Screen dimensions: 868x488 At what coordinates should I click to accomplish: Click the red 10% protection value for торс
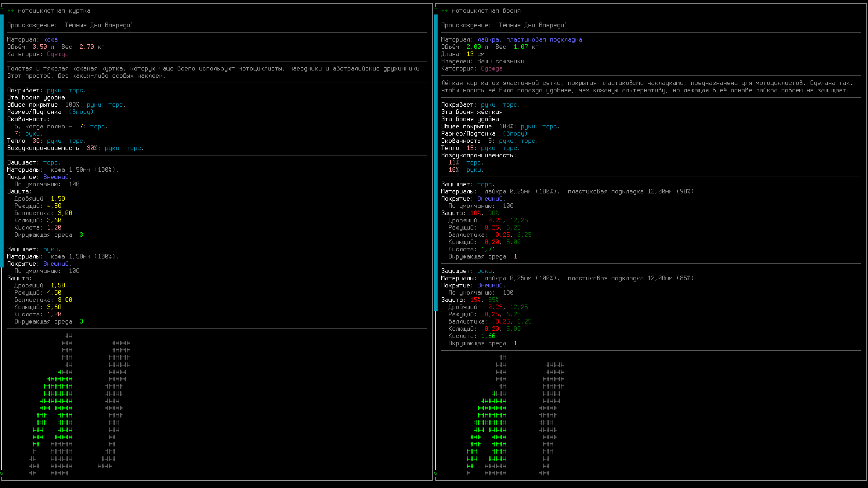click(x=475, y=213)
